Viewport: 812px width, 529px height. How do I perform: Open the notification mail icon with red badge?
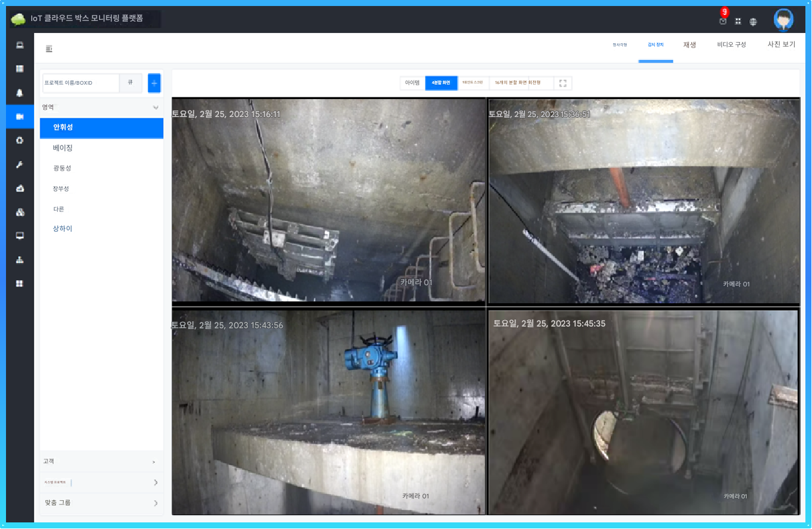723,21
